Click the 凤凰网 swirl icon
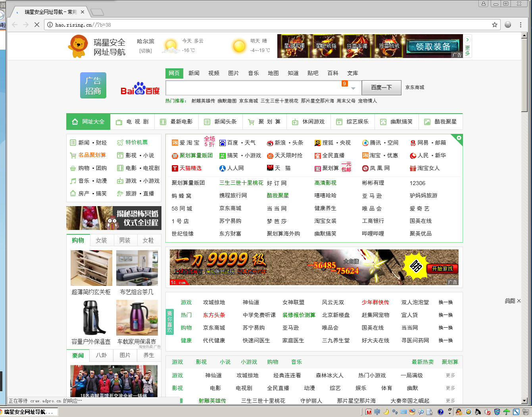 tap(365, 168)
